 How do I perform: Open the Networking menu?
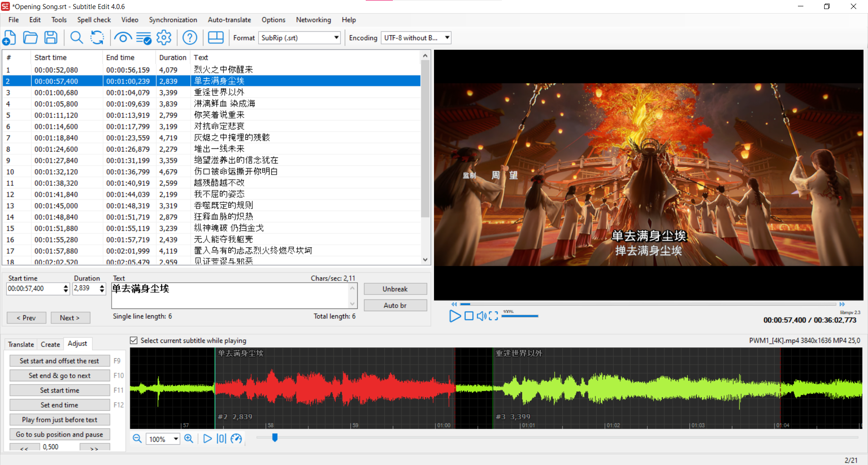point(313,20)
